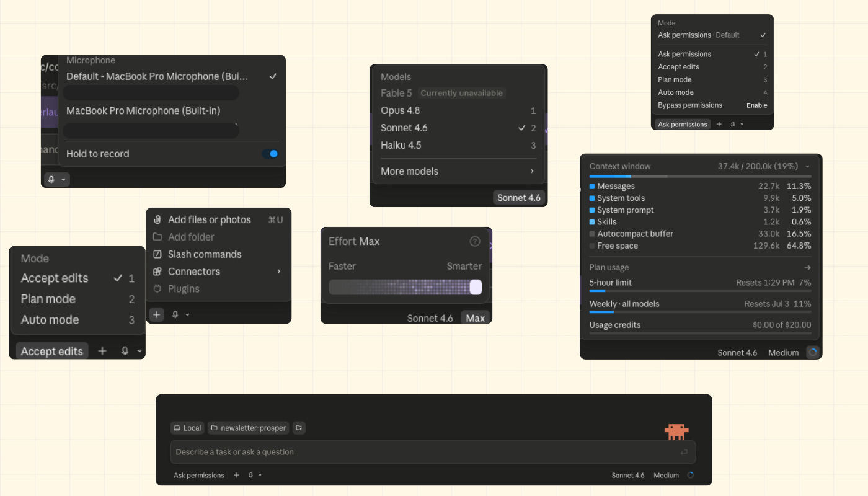Select checked Sonnet 4.6 row in Models list
868x496 pixels.
tap(458, 128)
